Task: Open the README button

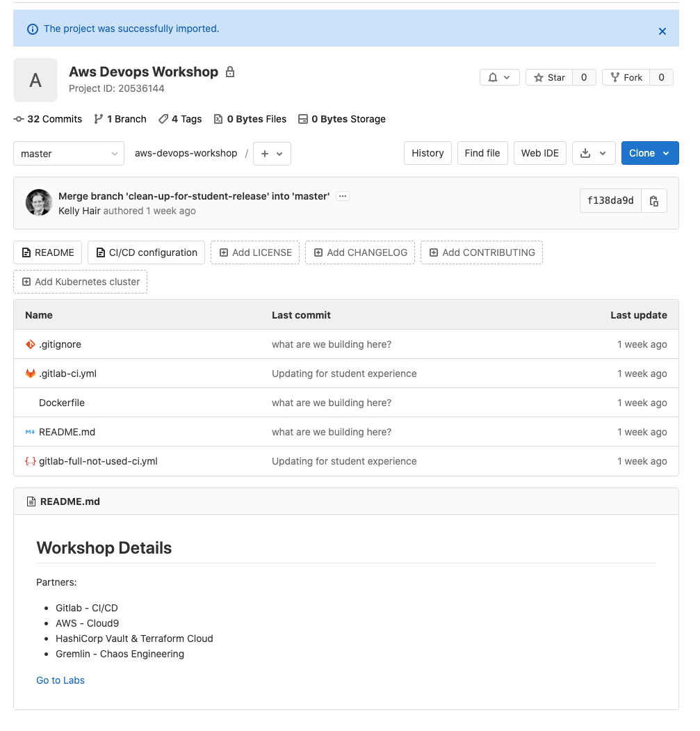Action: click(47, 252)
